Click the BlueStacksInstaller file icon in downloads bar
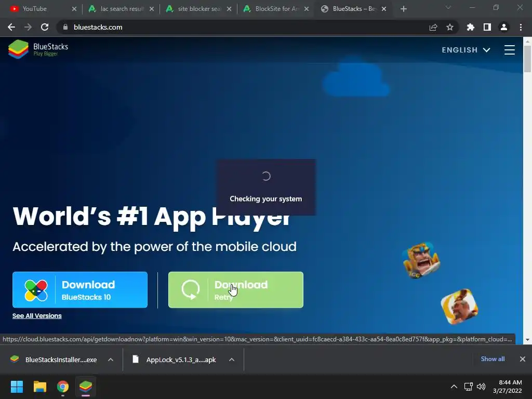This screenshot has width=532, height=399. tap(15, 359)
